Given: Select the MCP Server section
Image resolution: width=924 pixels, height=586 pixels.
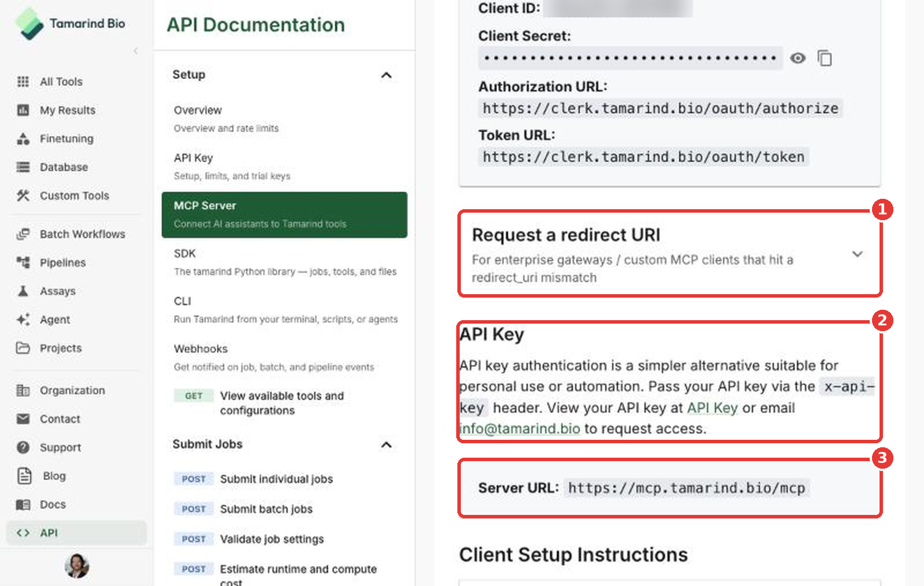Looking at the screenshot, I should 284,214.
